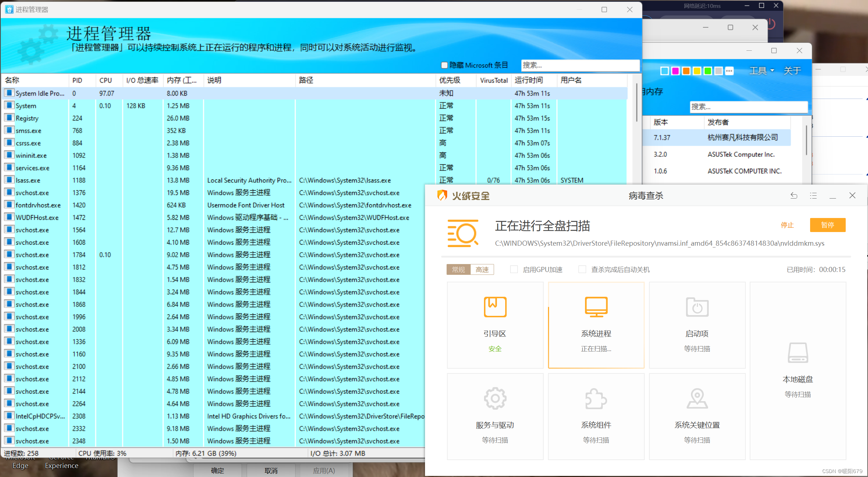Check 查杀完成后自动关机 option
Screen dimensions: 868x477
(582, 269)
